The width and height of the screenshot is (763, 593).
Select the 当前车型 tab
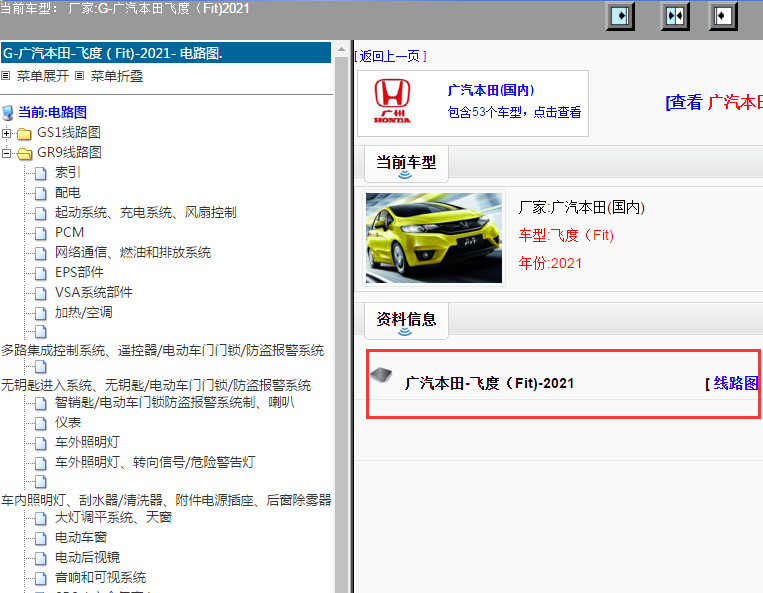tap(406, 163)
